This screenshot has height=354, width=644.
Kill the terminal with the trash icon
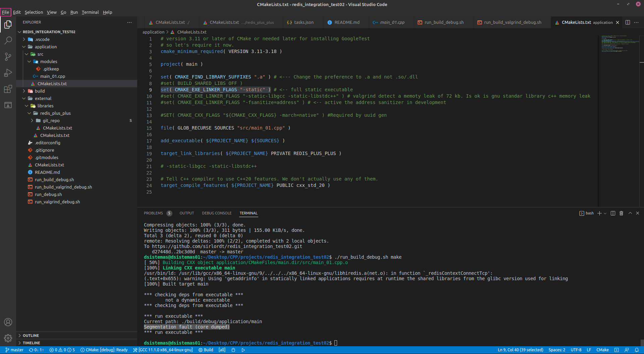click(621, 213)
